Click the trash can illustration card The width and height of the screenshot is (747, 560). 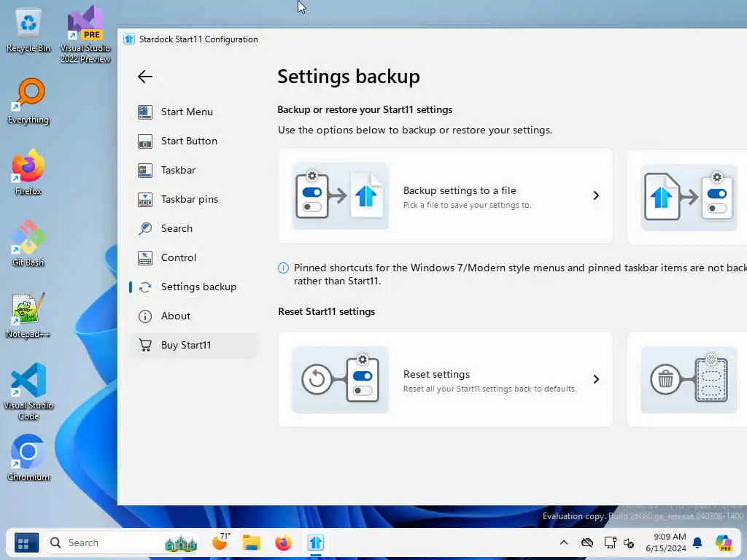click(x=689, y=379)
